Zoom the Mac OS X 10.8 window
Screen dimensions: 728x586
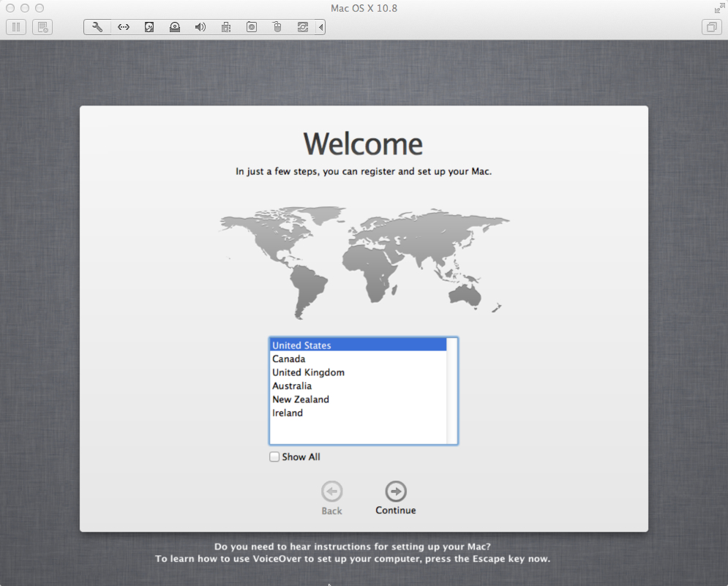click(40, 8)
